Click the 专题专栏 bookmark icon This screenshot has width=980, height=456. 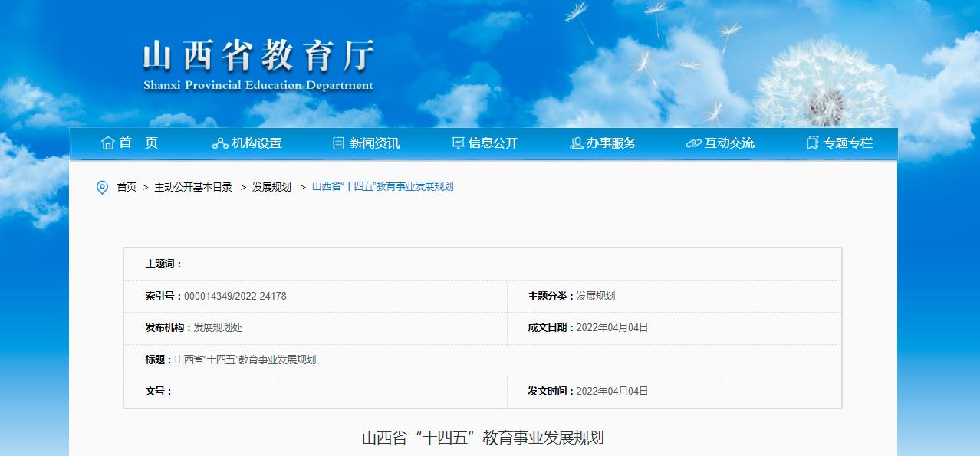(812, 143)
